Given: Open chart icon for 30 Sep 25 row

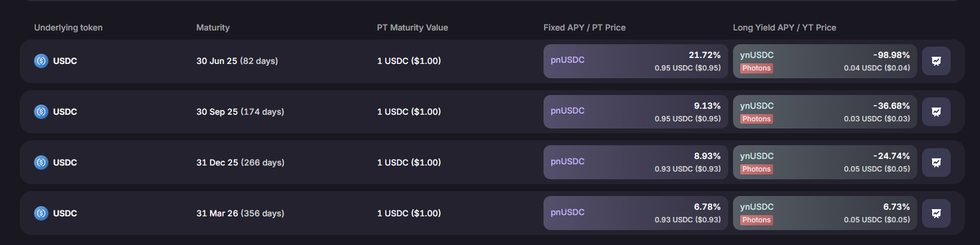Looking at the screenshot, I should click(x=936, y=112).
